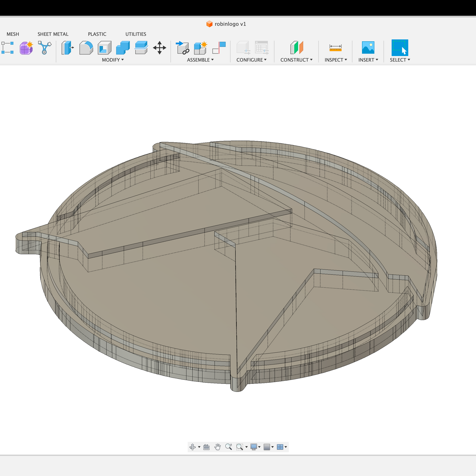Click the Joint tool icon
Viewport: 476px width, 476px height.
coord(182,47)
